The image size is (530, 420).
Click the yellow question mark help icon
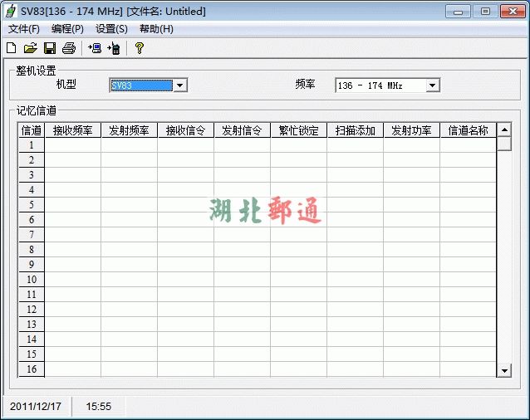pyautogui.click(x=140, y=48)
